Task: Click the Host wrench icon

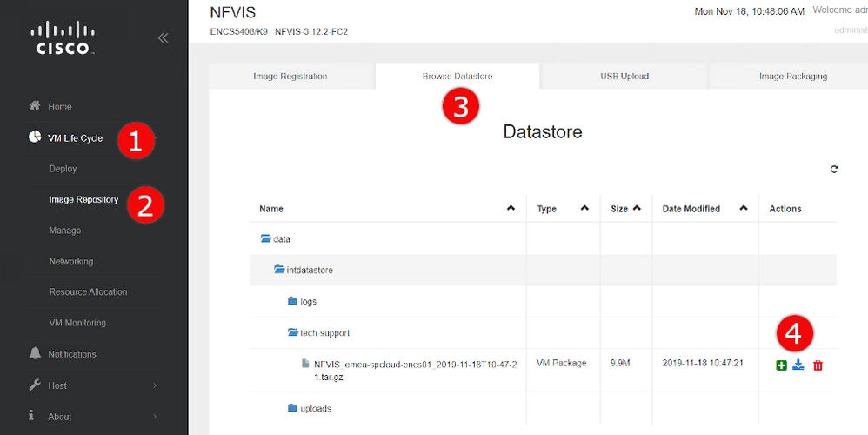Action: click(35, 385)
